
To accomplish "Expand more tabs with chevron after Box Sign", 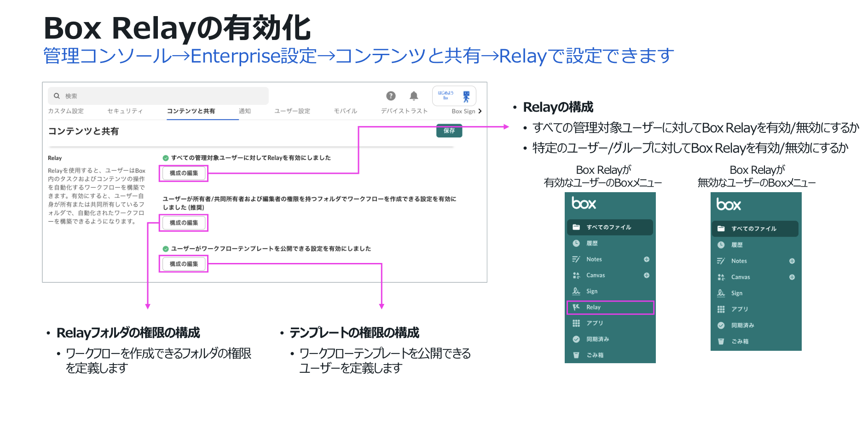I will coord(480,111).
